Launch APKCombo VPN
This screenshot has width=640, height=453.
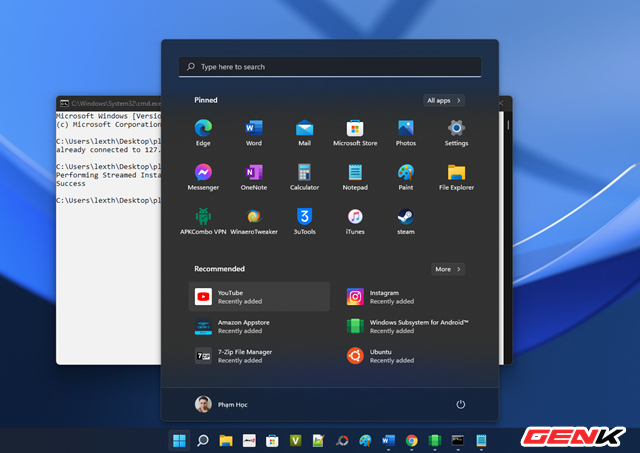[x=203, y=221]
